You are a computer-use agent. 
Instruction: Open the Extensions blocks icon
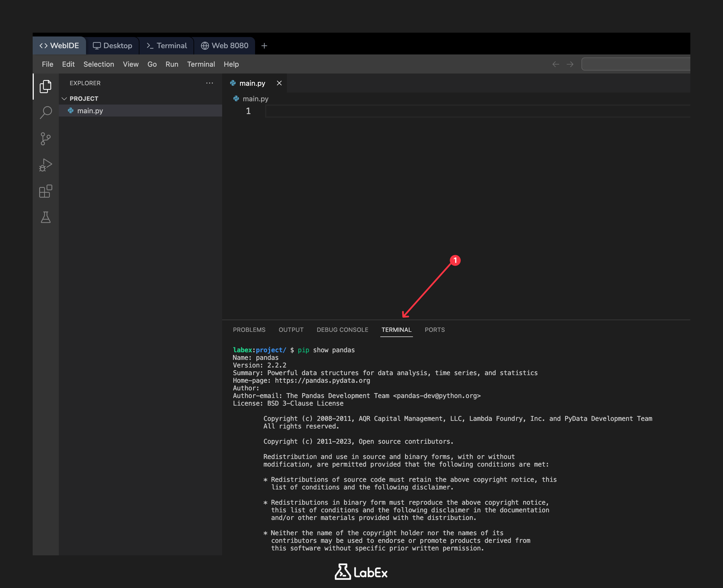point(45,191)
